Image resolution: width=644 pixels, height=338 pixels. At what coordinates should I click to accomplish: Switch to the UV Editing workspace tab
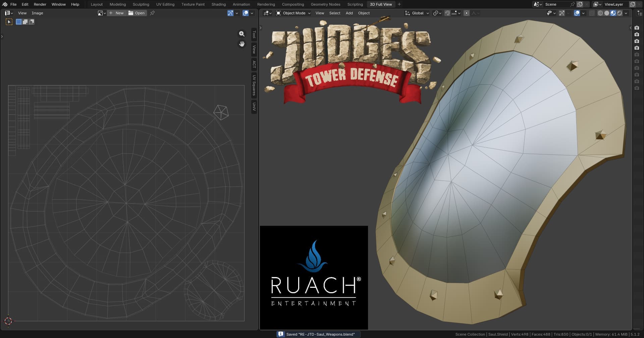coord(165,4)
